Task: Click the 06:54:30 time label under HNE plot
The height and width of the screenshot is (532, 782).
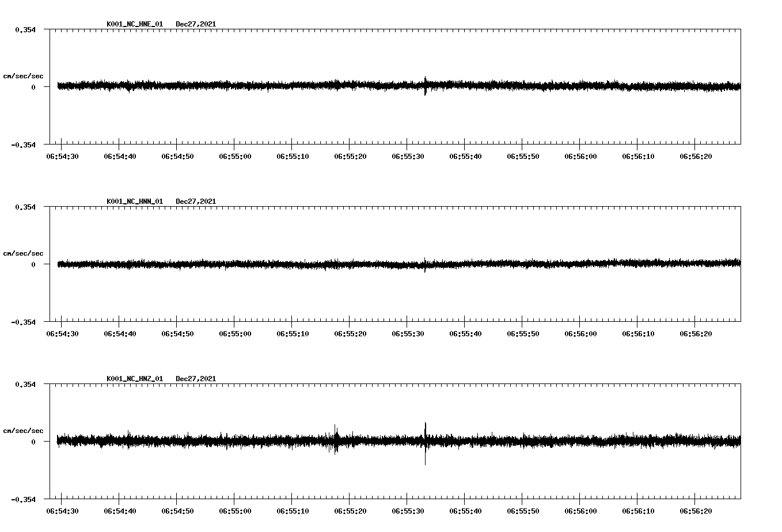Action: coord(62,157)
